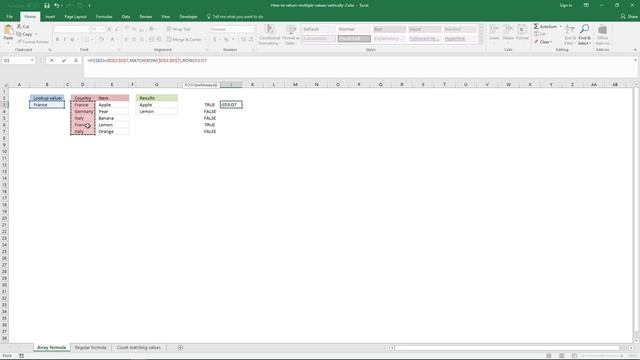
Task: Apply the Check Cell style
Action: [354, 39]
